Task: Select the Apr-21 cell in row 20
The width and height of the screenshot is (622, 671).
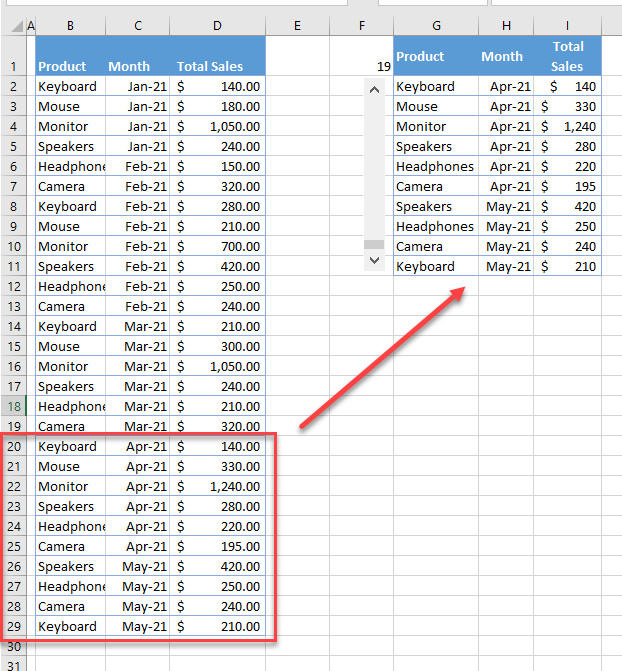Action: pyautogui.click(x=138, y=446)
